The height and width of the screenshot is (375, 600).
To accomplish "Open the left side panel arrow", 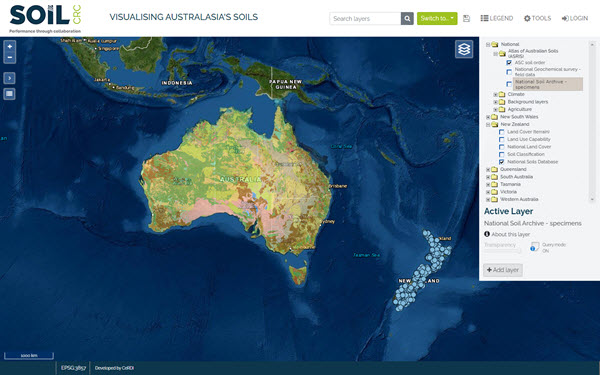I will 10,78.
